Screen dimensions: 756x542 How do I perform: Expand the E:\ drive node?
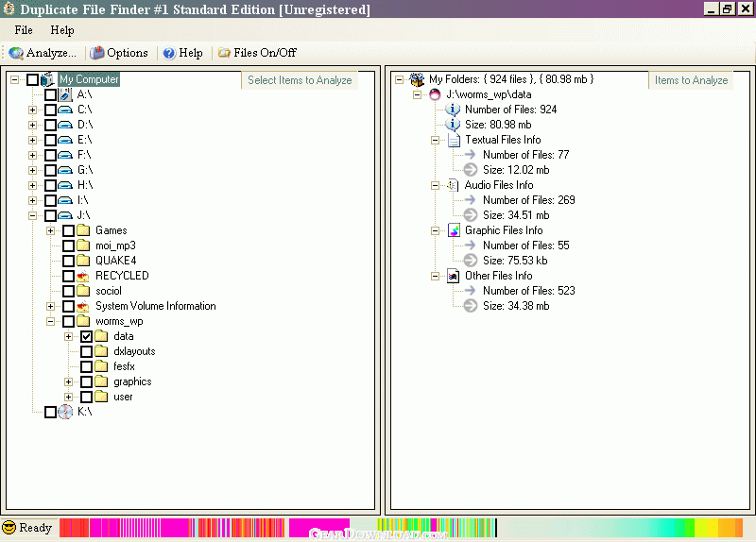click(32, 140)
